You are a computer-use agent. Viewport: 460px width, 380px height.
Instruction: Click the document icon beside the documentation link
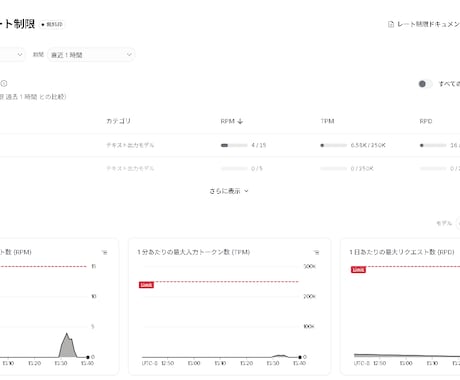pos(391,24)
